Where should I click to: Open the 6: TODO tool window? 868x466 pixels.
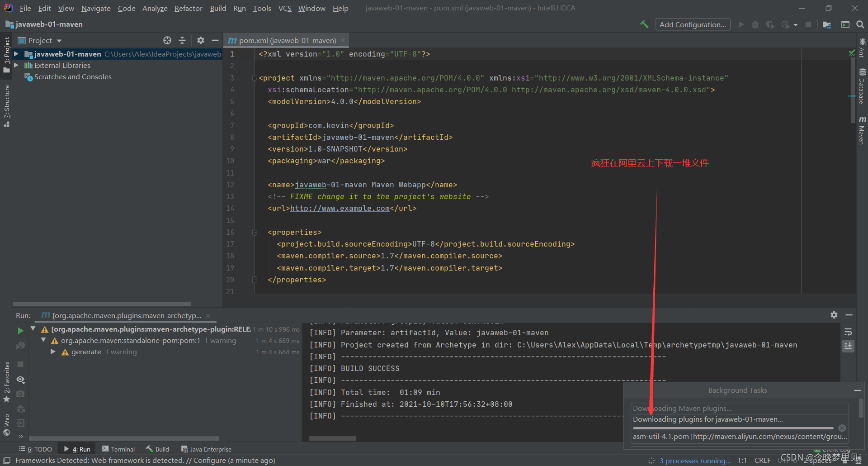pyautogui.click(x=35, y=449)
